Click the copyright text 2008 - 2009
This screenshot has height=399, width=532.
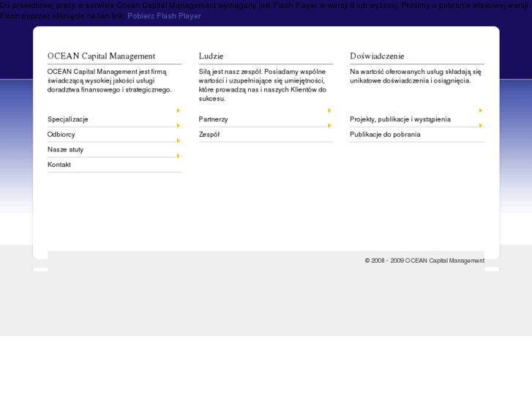[424, 261]
